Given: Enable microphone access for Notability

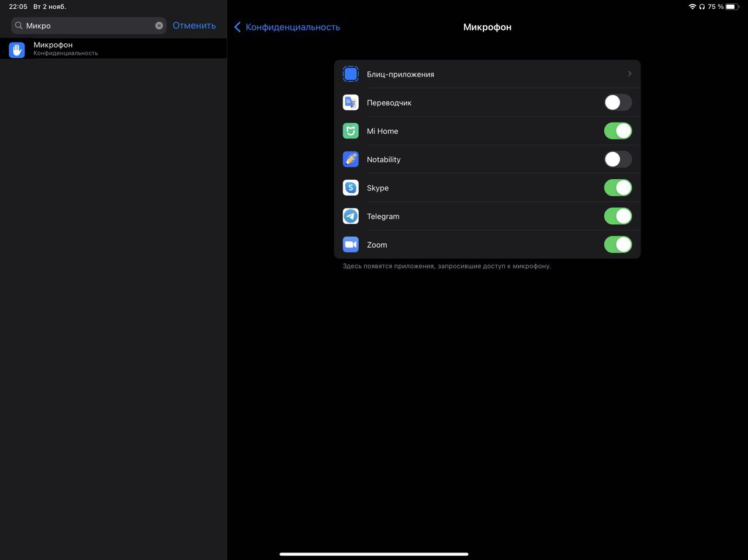Looking at the screenshot, I should (x=618, y=159).
